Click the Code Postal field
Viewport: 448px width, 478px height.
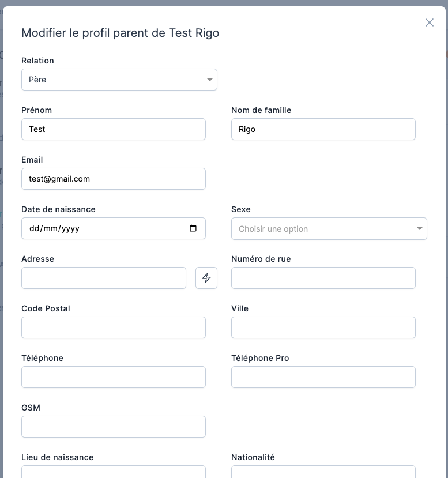click(x=113, y=328)
